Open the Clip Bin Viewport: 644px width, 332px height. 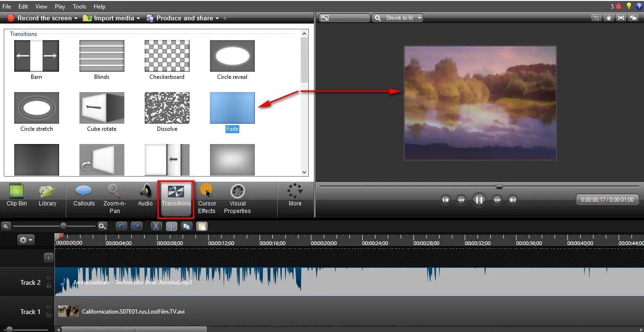point(17,196)
